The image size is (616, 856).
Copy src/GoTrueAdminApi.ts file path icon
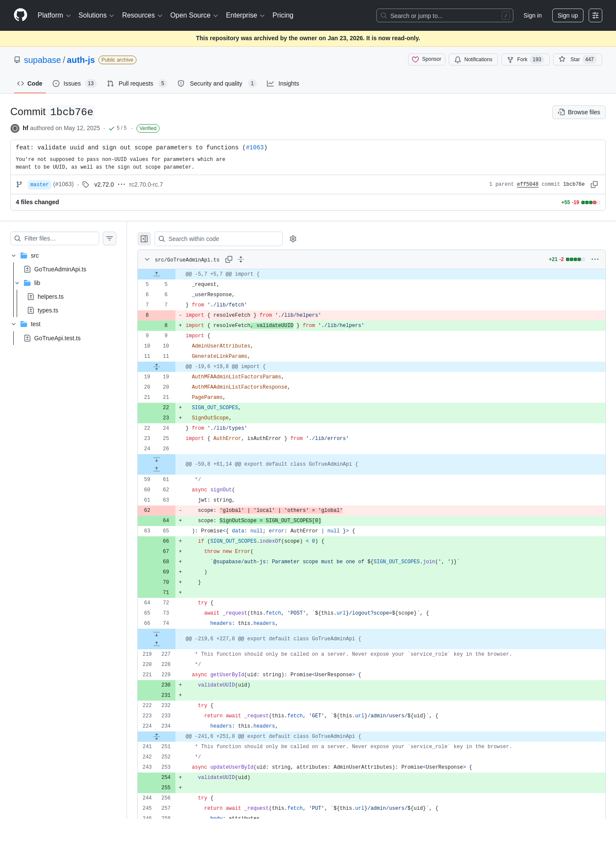click(x=229, y=259)
